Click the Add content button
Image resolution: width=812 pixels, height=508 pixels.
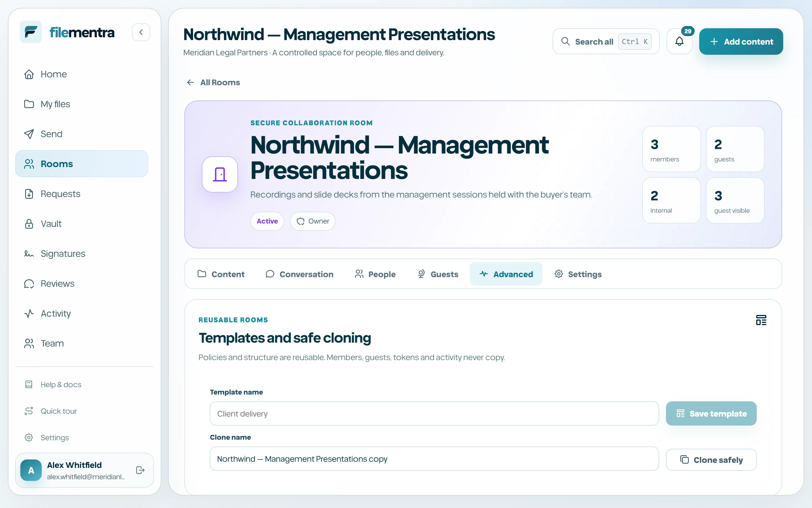[741, 41]
